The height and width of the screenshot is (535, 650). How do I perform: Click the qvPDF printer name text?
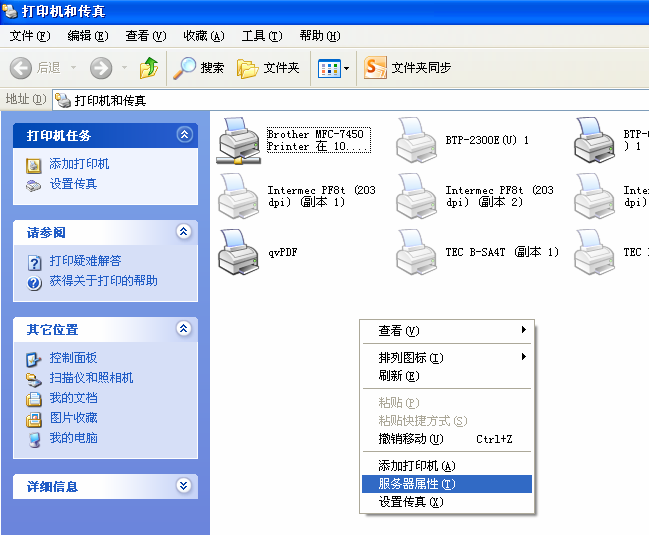point(283,252)
